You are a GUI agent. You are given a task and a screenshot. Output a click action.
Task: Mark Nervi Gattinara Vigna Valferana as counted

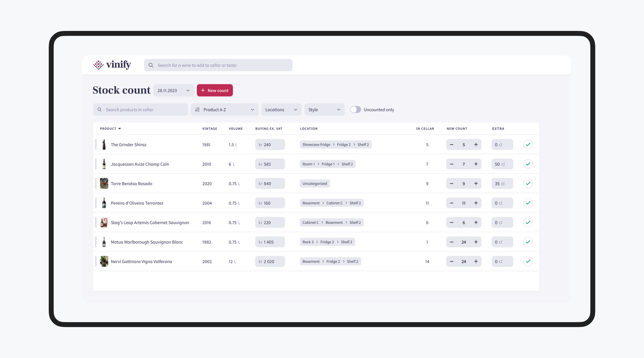click(x=528, y=261)
